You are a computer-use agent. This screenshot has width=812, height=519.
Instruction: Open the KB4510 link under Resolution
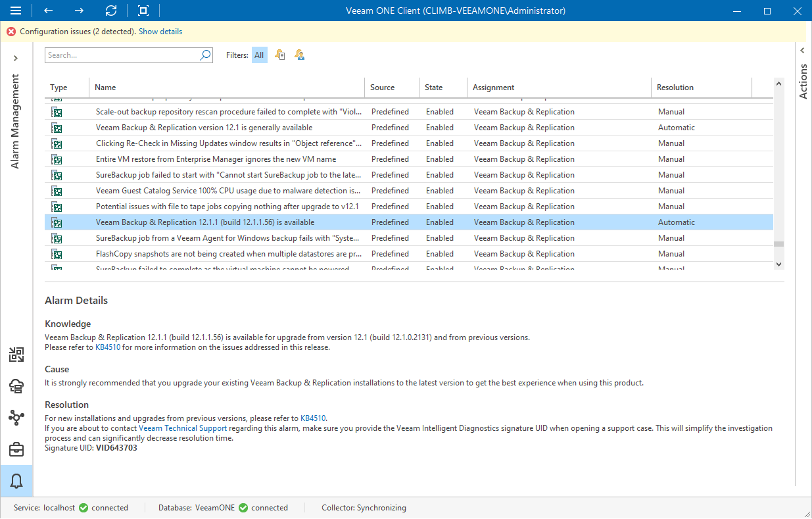point(313,418)
